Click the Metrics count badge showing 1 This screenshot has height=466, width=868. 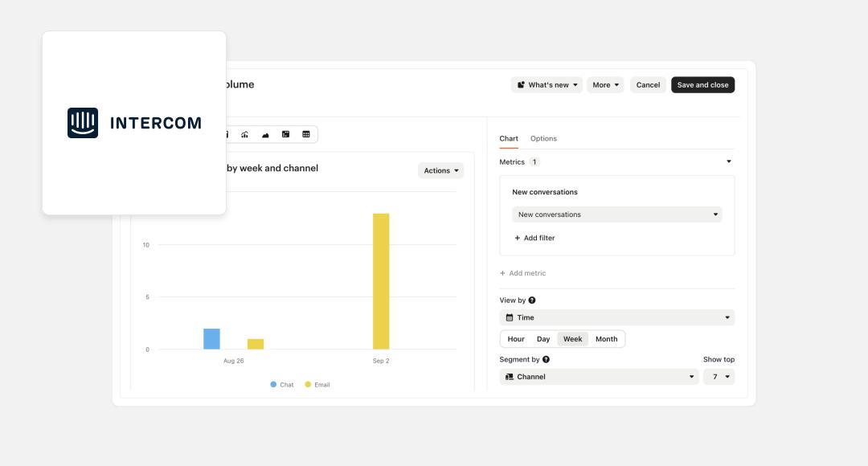click(x=534, y=162)
